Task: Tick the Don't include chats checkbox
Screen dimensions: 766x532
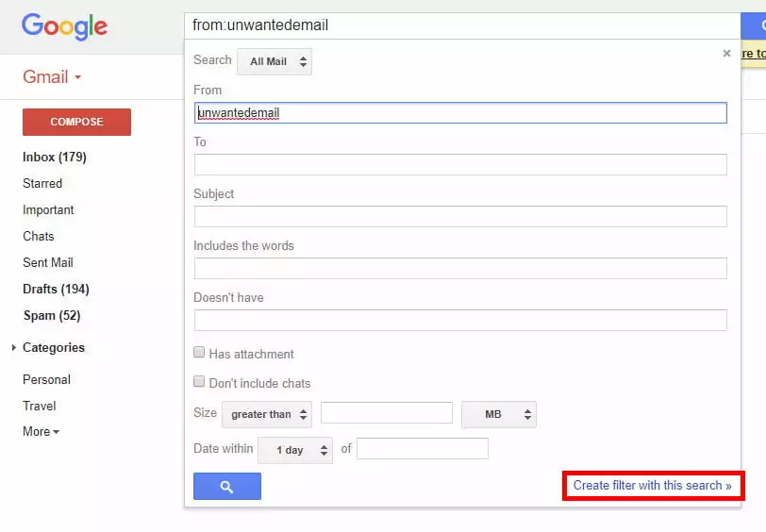Action: [199, 382]
